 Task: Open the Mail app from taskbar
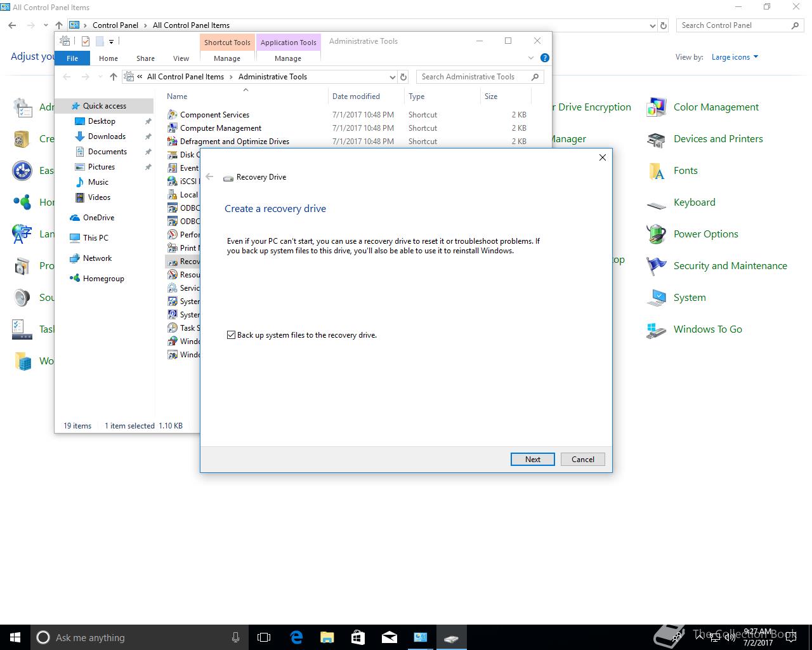390,637
